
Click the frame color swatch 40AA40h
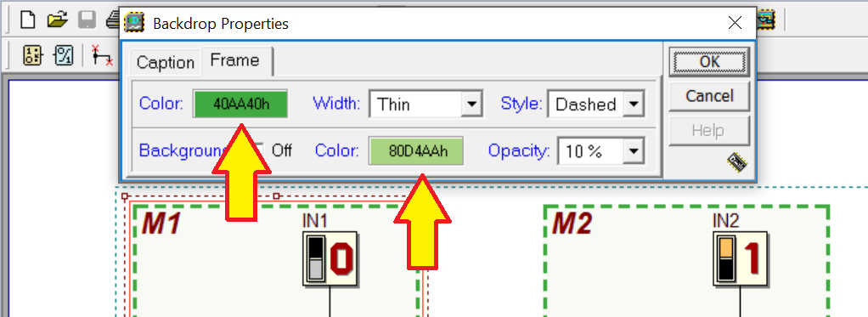coord(240,104)
